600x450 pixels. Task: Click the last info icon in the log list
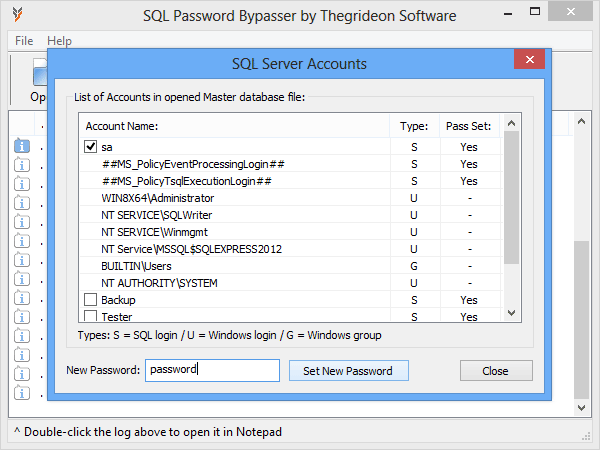click(22, 393)
